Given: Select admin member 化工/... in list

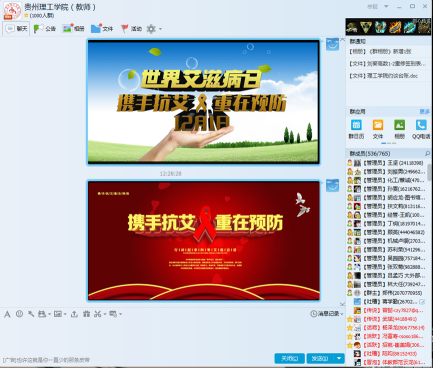Looking at the screenshot, I should point(386,180).
